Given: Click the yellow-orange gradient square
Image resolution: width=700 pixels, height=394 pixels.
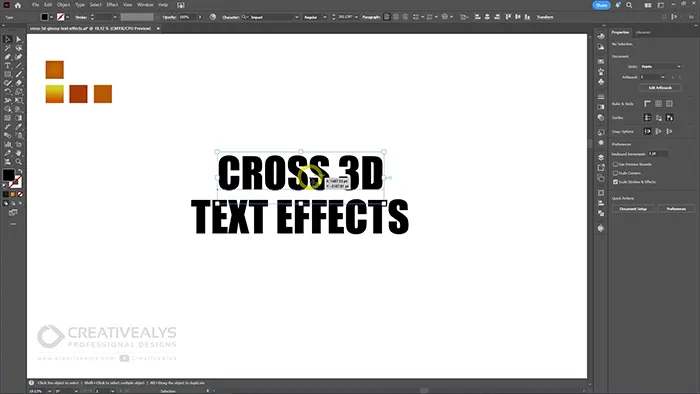Looking at the screenshot, I should click(54, 94).
